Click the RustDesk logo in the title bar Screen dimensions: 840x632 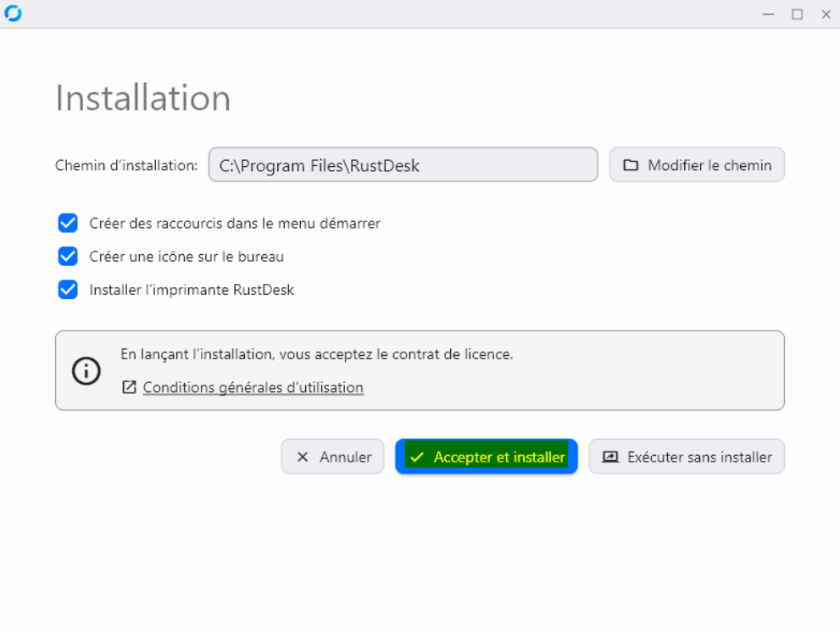coord(15,14)
